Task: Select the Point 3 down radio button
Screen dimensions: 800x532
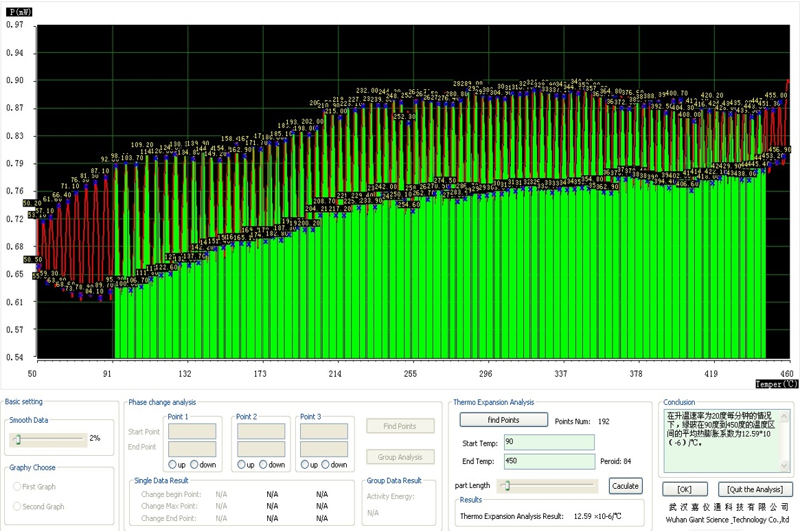Action: coord(325,465)
